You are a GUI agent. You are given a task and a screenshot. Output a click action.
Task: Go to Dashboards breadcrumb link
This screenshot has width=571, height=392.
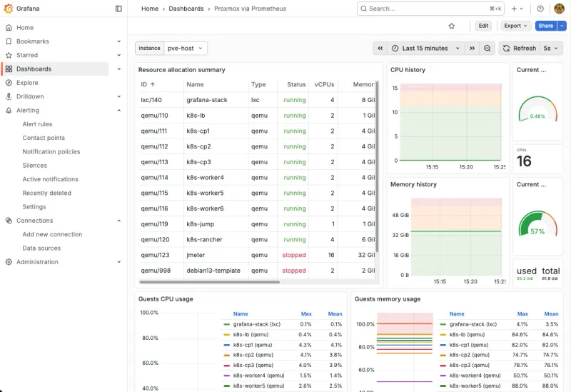(x=186, y=9)
